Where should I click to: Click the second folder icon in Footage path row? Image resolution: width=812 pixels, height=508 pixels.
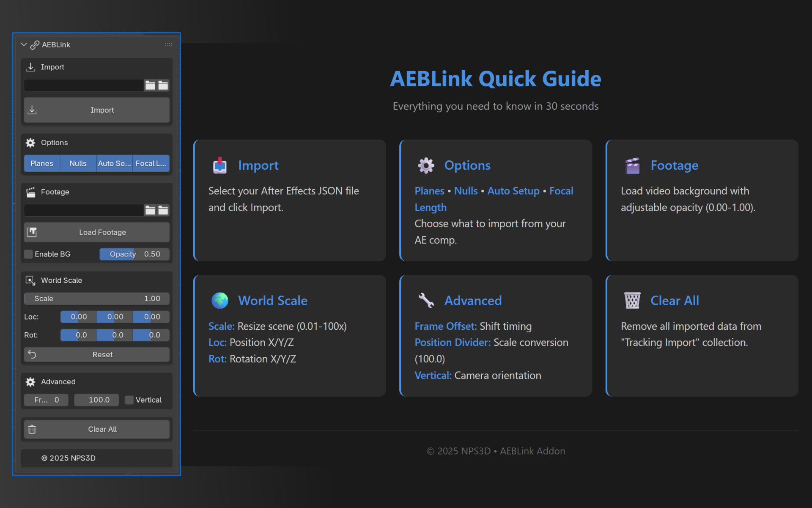(x=163, y=210)
